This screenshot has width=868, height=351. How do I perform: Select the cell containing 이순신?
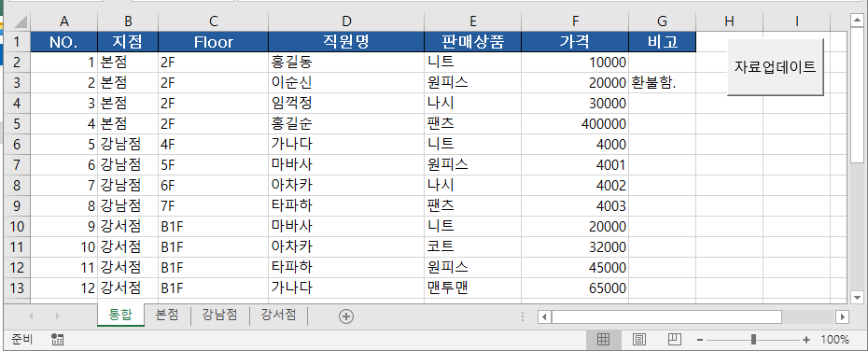(x=346, y=83)
